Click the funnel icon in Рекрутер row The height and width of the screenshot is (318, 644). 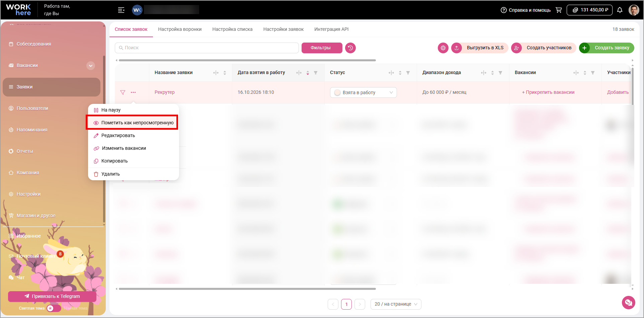123,92
